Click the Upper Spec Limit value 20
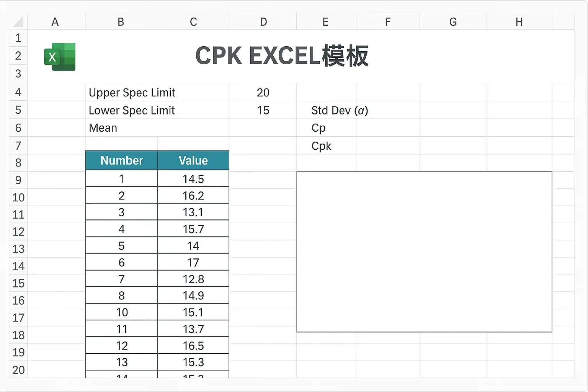Image resolution: width=588 pixels, height=392 pixels. [263, 92]
